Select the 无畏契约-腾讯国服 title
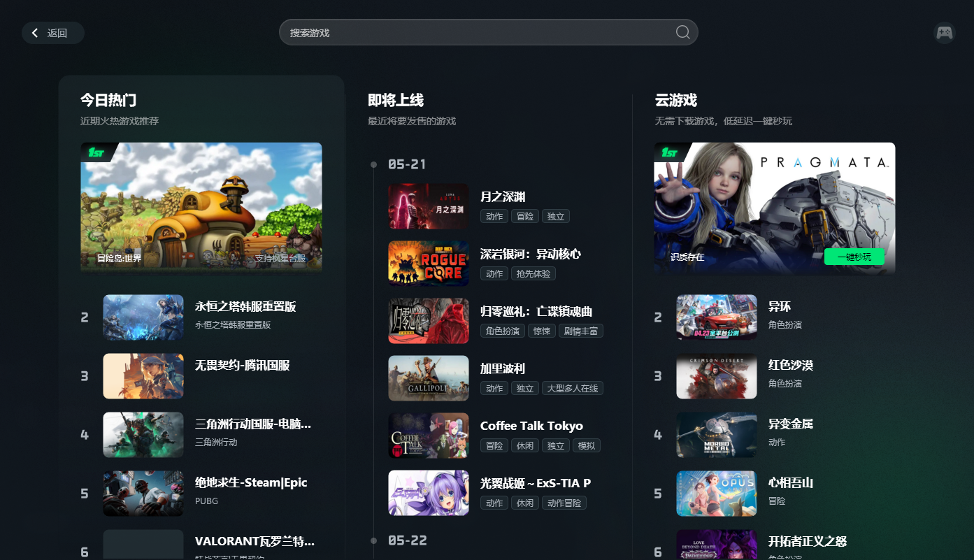The width and height of the screenshot is (974, 560). (242, 366)
